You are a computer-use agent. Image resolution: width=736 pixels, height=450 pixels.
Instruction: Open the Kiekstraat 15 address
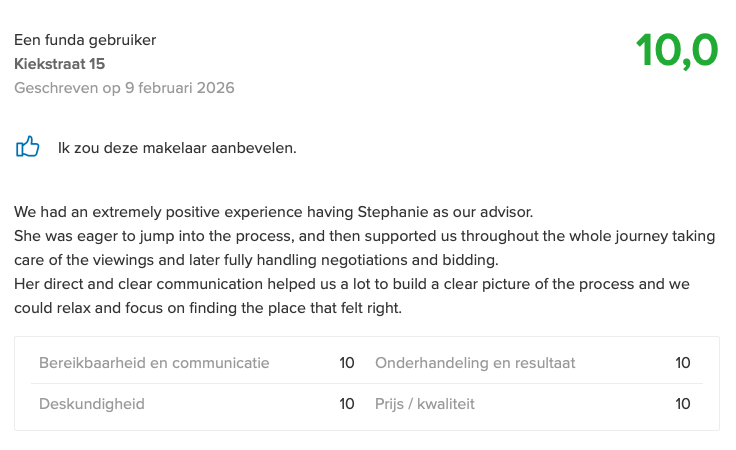(x=59, y=64)
